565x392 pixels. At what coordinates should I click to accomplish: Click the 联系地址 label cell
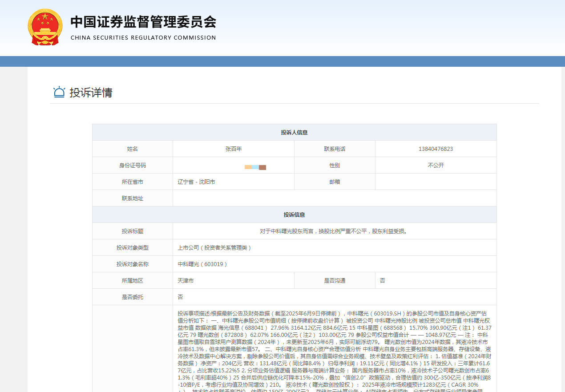pyautogui.click(x=133, y=198)
